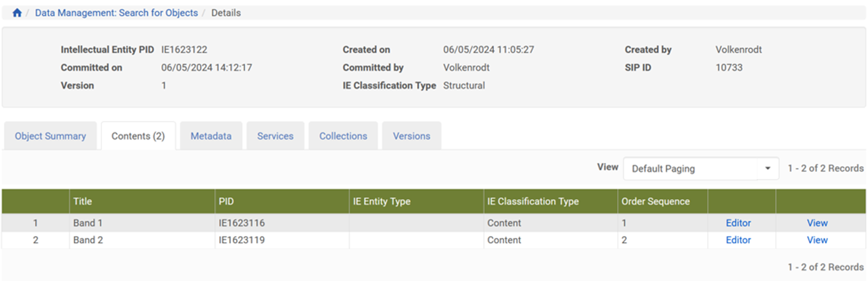Image resolution: width=868 pixels, height=281 pixels.
Task: Open the Versions tab
Action: (x=411, y=136)
